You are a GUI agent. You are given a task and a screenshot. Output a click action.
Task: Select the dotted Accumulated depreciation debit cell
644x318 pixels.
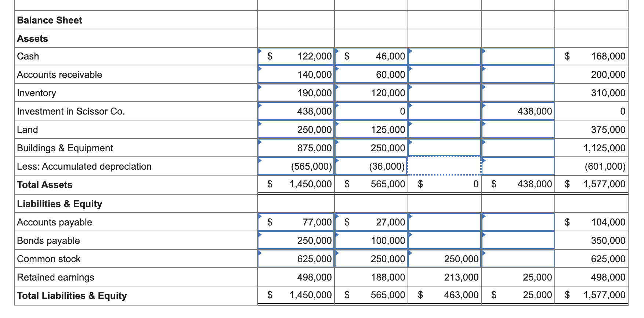(x=444, y=166)
